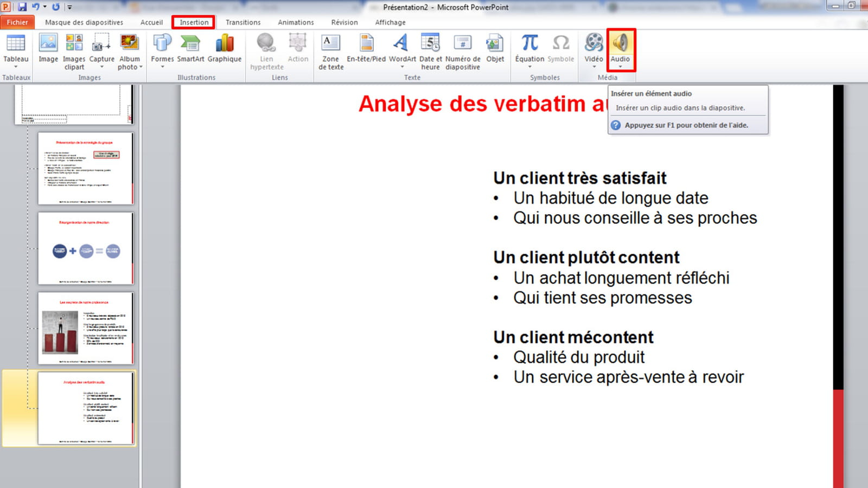Viewport: 868px width, 488px height.
Task: Select the slide thumbnail with circles diagram
Action: click(x=85, y=248)
